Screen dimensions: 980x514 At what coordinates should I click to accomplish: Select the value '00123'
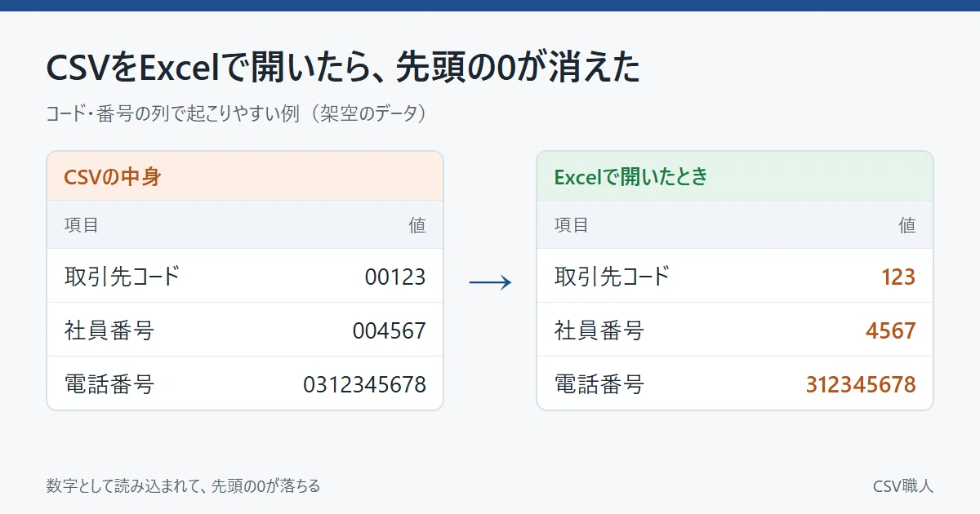tap(395, 277)
